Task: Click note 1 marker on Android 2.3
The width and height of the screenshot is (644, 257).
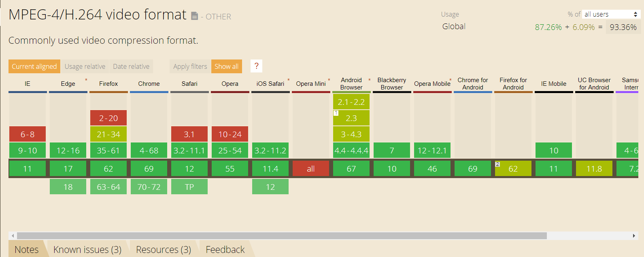Action: [336, 113]
